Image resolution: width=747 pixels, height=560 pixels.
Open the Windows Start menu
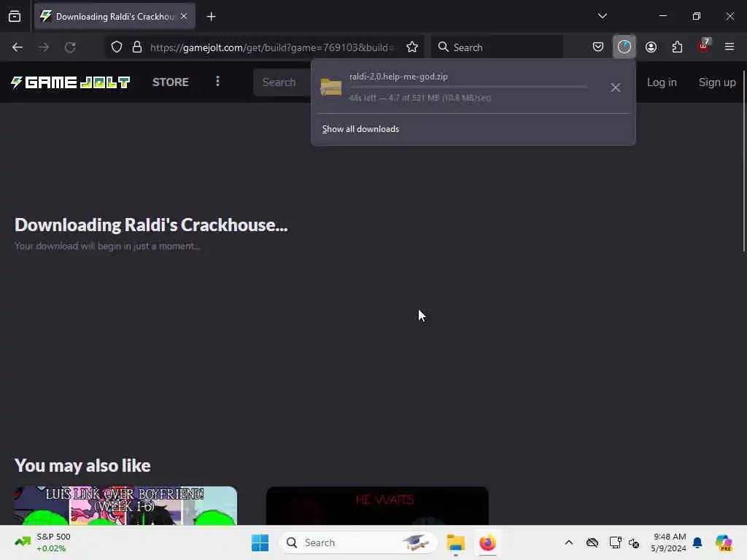click(x=260, y=542)
